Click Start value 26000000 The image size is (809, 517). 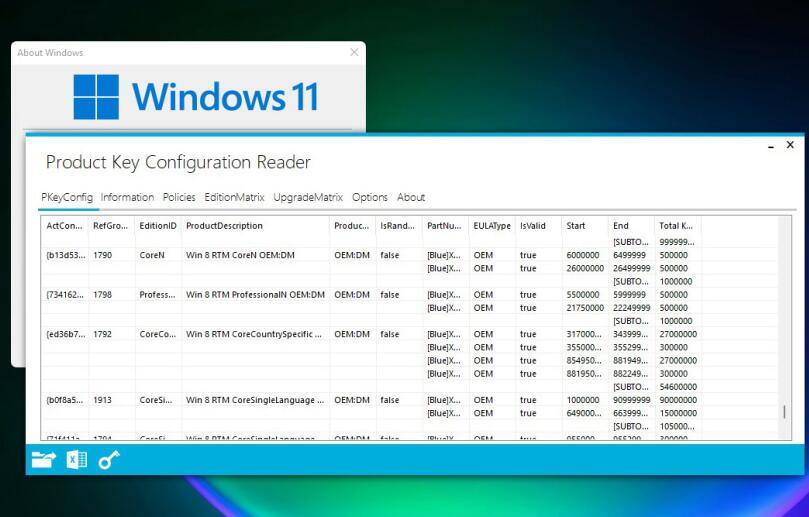(x=585, y=268)
